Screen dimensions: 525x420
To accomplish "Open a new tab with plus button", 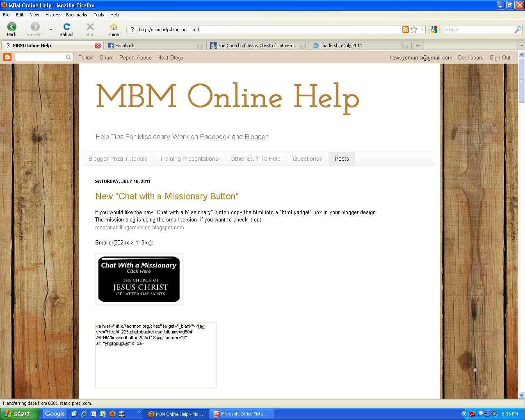I will tap(418, 46).
